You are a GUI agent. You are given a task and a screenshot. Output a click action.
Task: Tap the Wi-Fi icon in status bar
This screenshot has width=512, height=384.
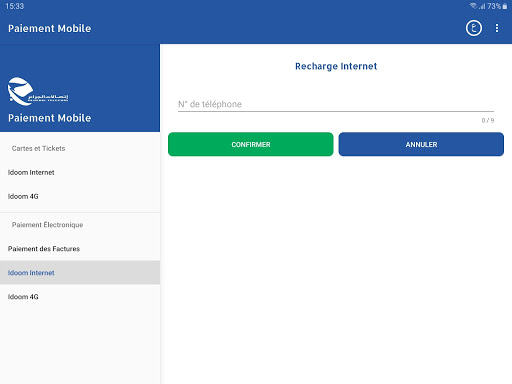pyautogui.click(x=473, y=6)
